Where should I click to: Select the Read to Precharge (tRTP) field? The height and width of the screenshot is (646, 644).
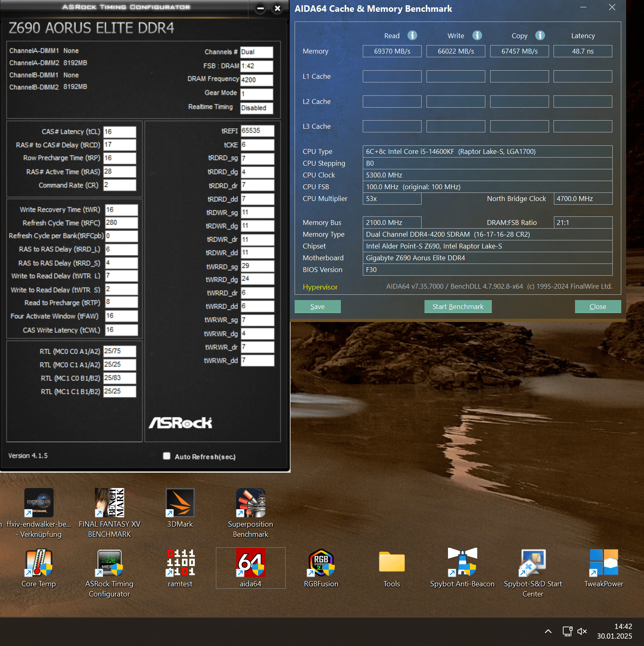click(121, 302)
